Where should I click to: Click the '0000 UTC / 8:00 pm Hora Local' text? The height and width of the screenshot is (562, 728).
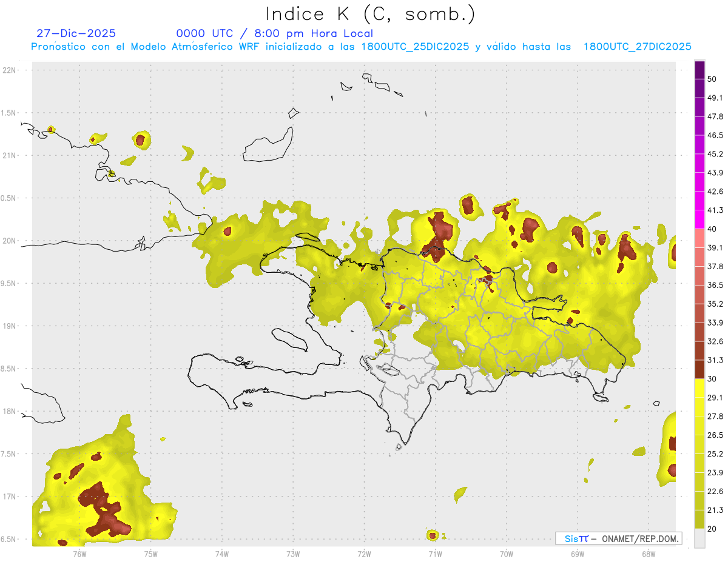275,33
